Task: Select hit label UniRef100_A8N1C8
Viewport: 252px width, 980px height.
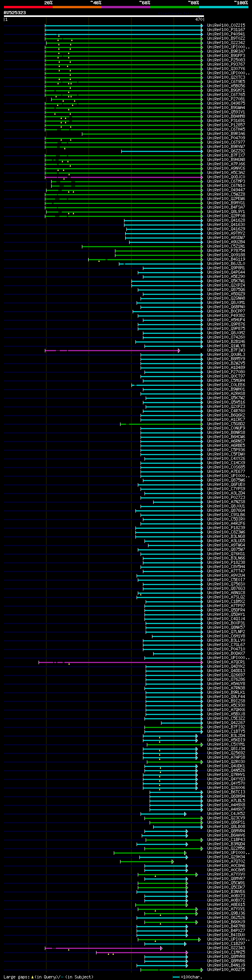Action: 226,593
